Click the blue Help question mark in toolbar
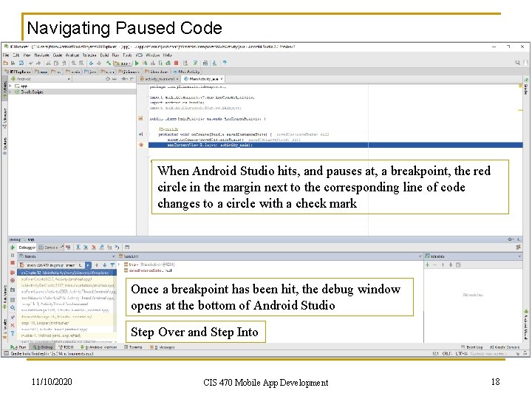The height and width of the screenshot is (399, 532). pyautogui.click(x=225, y=63)
